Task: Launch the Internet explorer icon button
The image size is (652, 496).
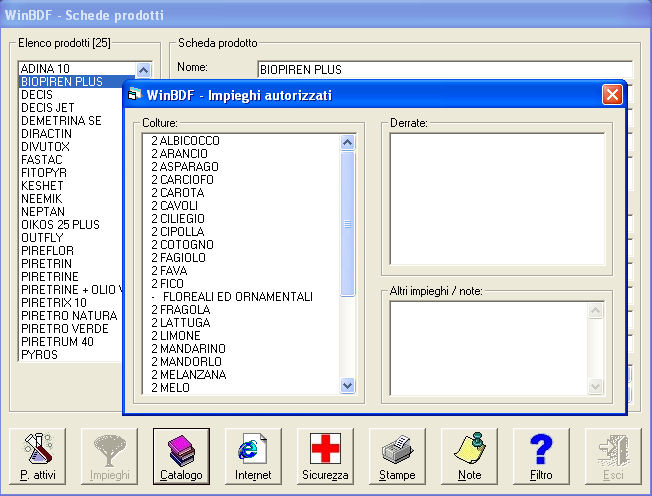Action: click(x=253, y=457)
